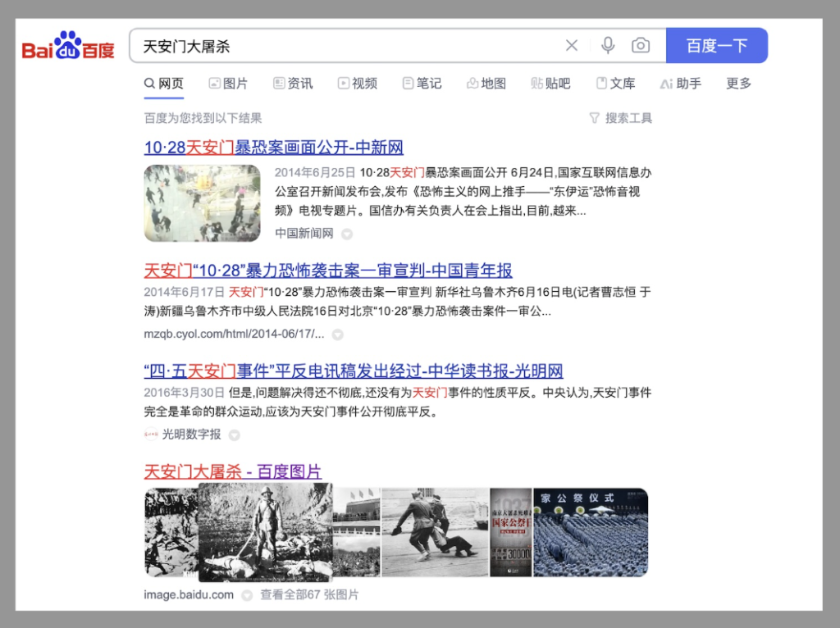Go to the 地图 tab

[486, 84]
